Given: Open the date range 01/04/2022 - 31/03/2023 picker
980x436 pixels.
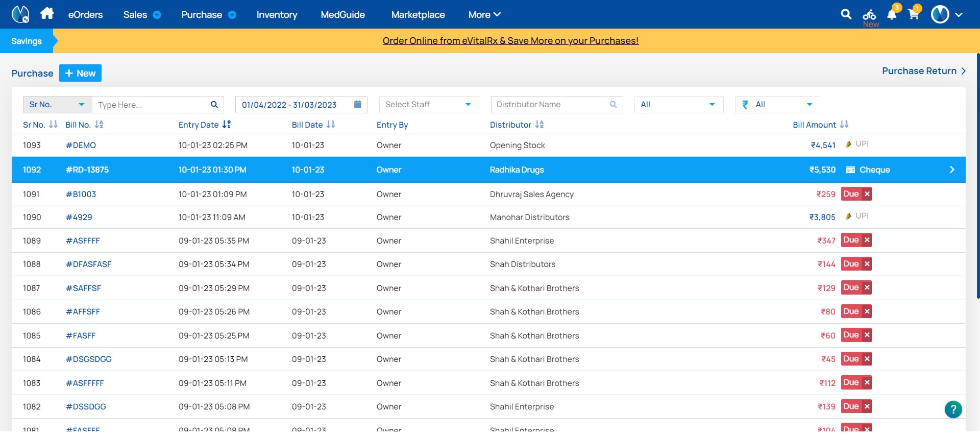Looking at the screenshot, I should pyautogui.click(x=301, y=105).
